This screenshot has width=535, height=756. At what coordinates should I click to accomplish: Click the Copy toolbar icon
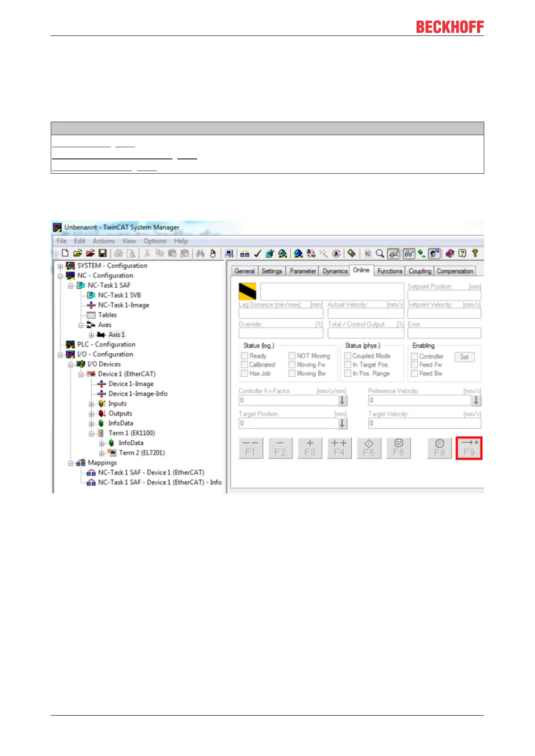pyautogui.click(x=159, y=254)
